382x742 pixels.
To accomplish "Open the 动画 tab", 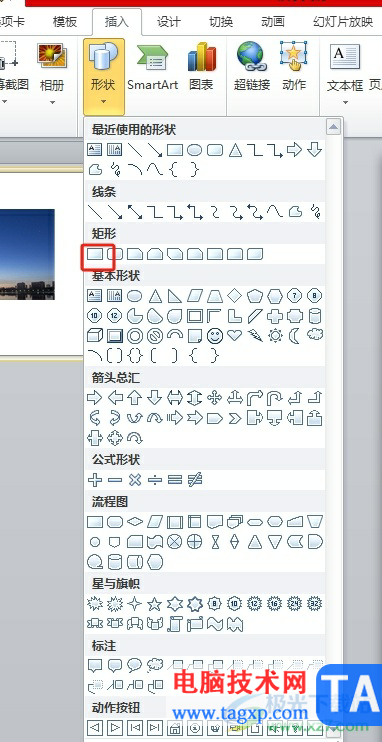I will [273, 22].
